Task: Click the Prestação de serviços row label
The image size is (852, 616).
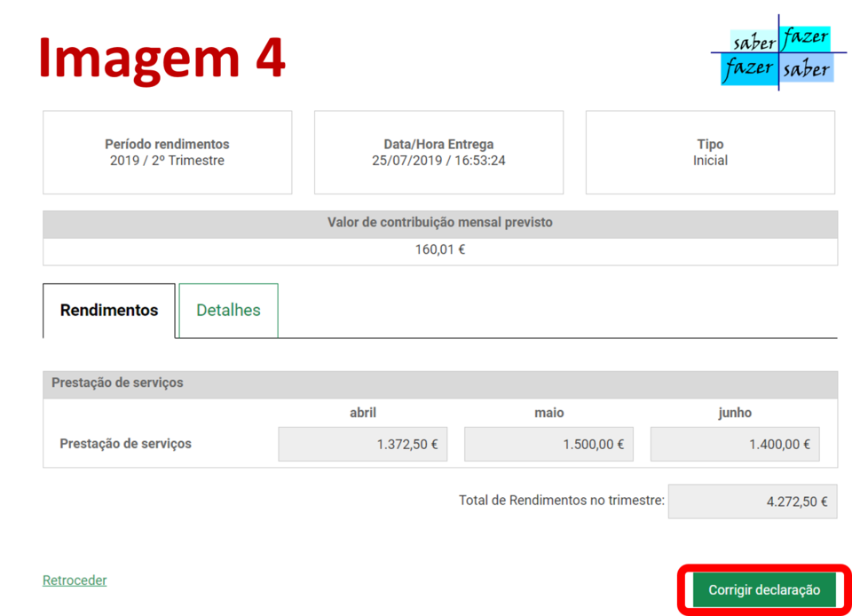Action: (125, 444)
